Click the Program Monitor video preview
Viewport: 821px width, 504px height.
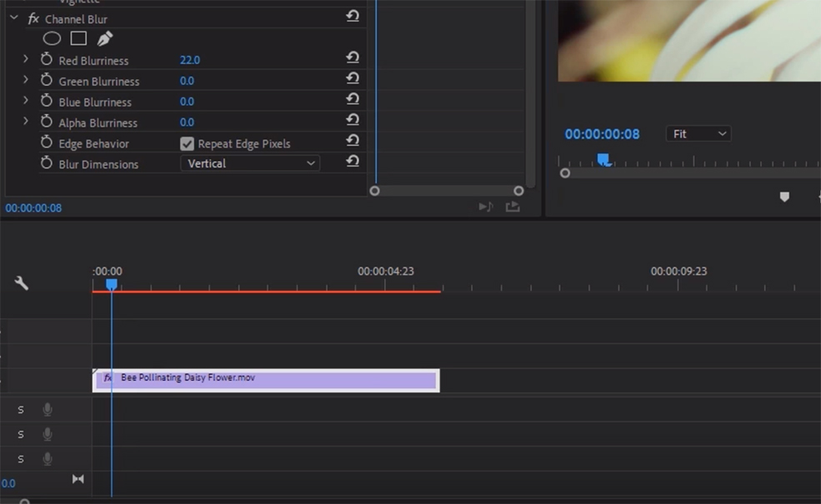[689, 41]
